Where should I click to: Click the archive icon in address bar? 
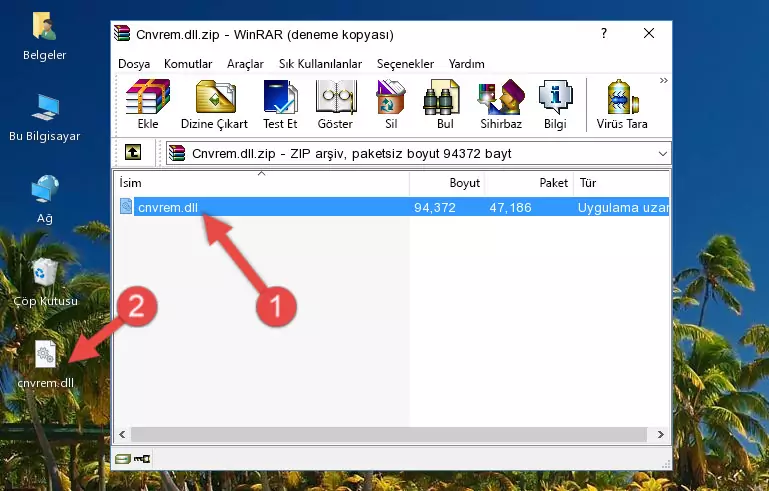177,154
